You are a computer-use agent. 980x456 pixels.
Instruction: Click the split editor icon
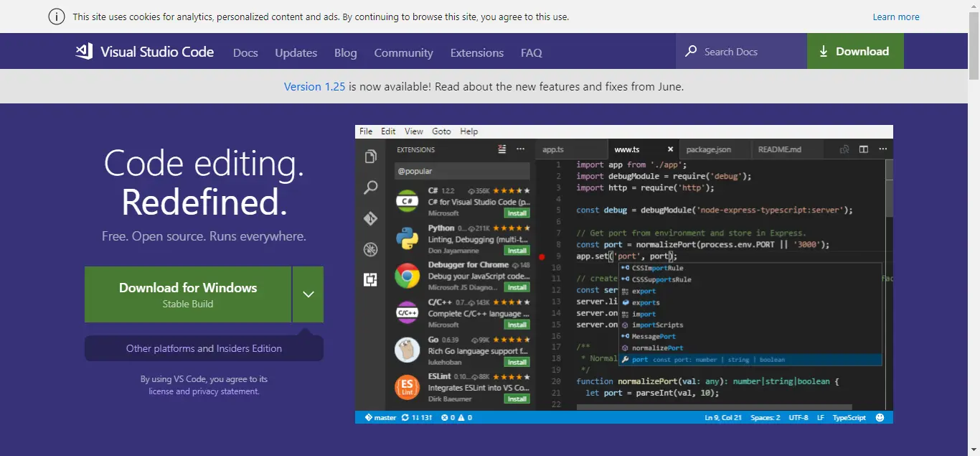point(864,149)
